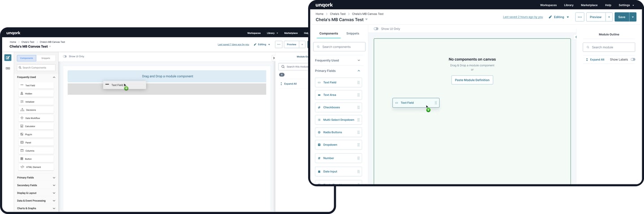Image resolution: width=644 pixels, height=214 pixels.
Task: Click Home breadcrumb in right window
Action: point(319,14)
